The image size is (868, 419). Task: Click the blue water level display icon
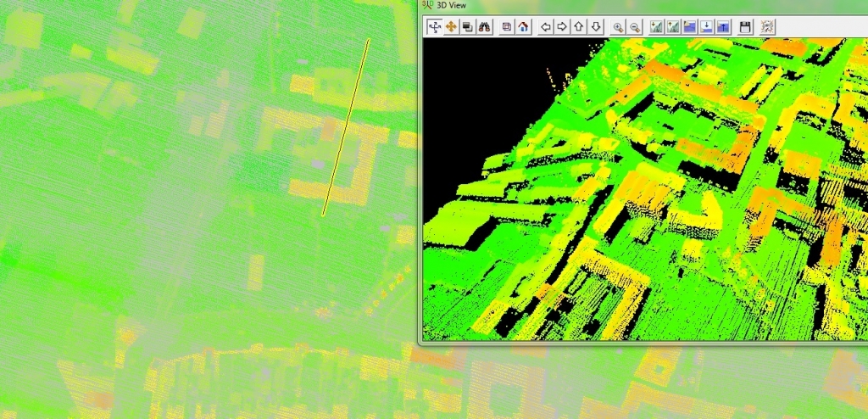(x=690, y=26)
